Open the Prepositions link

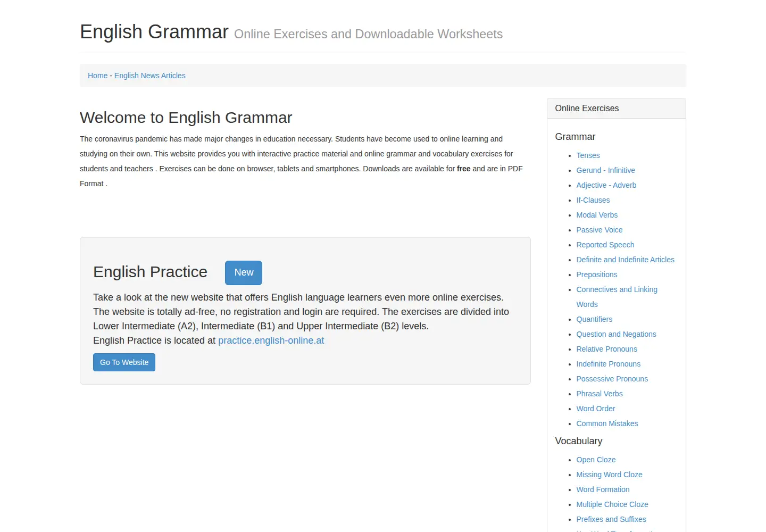596,275
